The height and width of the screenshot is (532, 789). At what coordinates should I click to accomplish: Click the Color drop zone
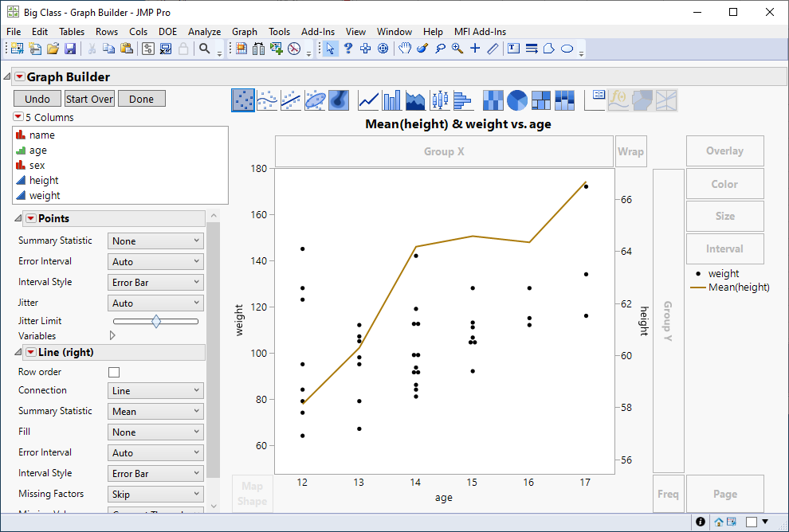coord(724,184)
